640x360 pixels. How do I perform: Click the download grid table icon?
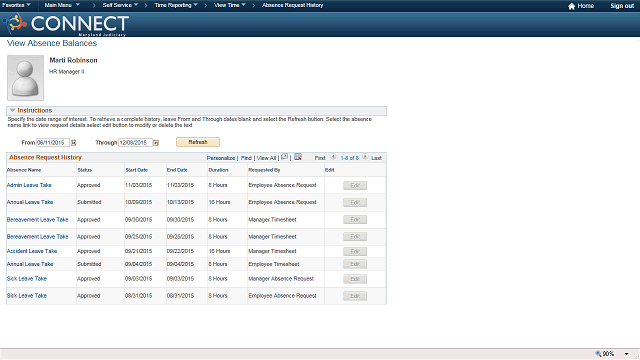(x=298, y=157)
